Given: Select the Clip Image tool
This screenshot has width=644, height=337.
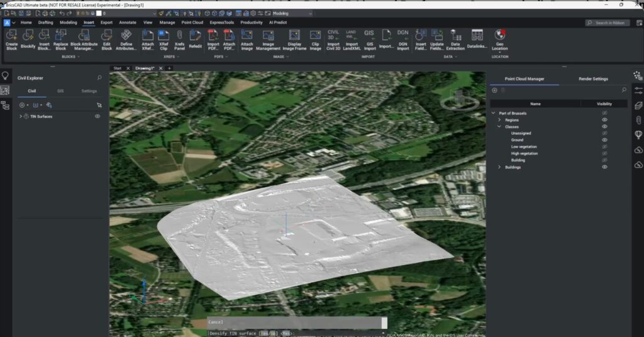Looking at the screenshot, I should click(x=316, y=40).
